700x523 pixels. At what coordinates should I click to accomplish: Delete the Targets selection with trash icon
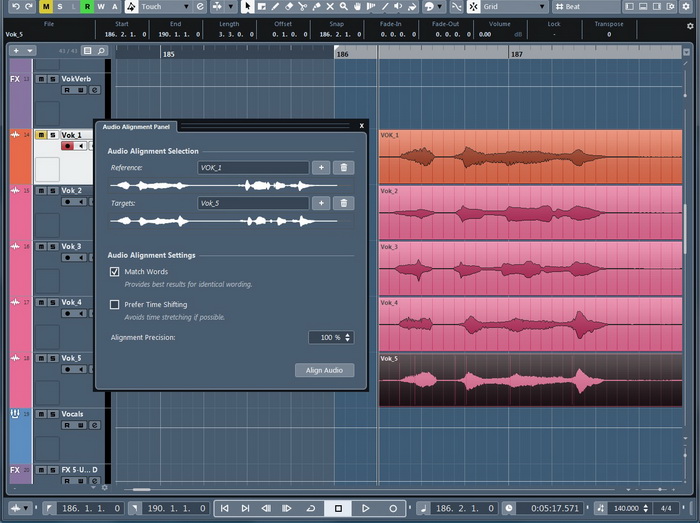click(344, 203)
